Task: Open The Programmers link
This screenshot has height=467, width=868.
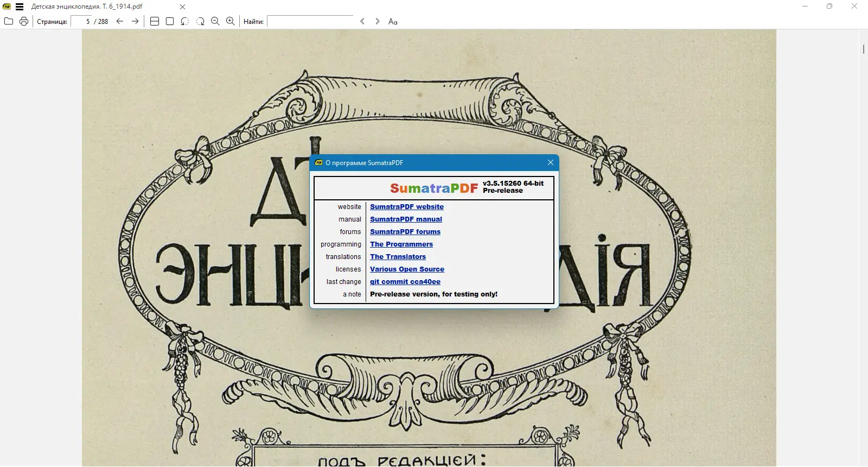Action: 401,244
